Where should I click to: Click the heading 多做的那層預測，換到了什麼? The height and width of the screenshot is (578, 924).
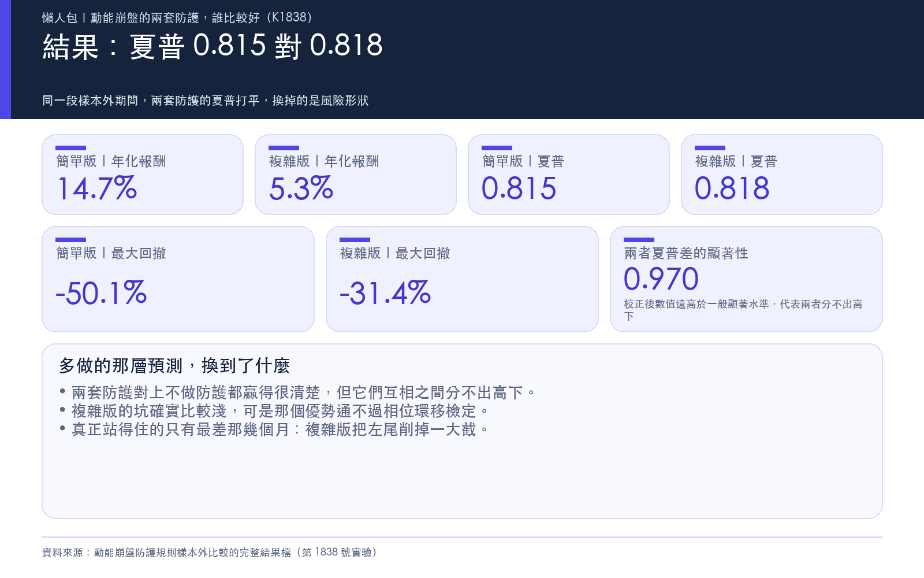[174, 366]
